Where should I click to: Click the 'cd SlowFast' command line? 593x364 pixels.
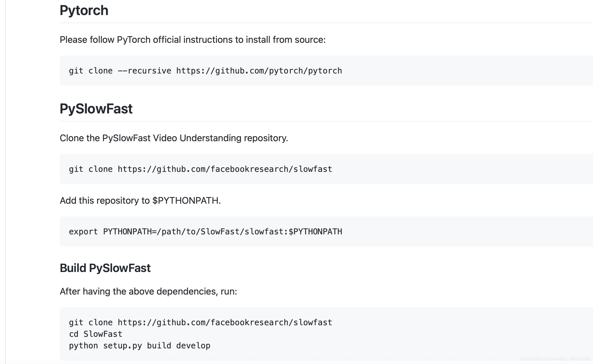tap(96, 334)
